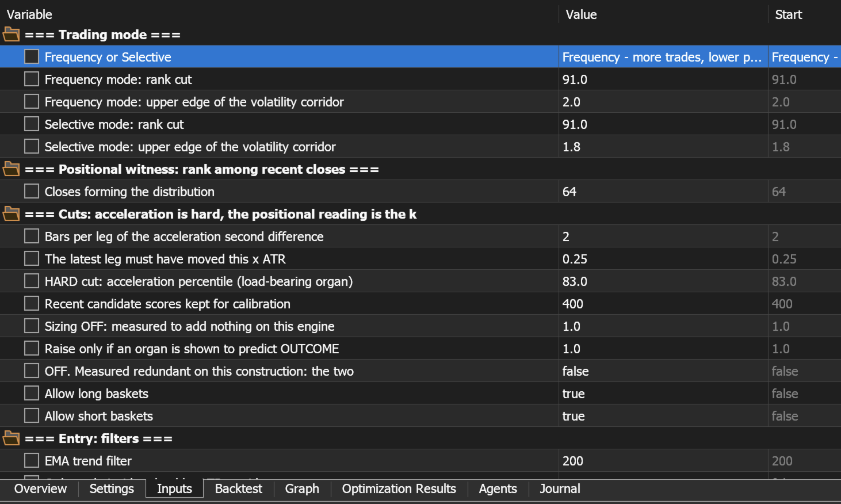Click the Value column header
This screenshot has width=841, height=504.
pos(663,14)
